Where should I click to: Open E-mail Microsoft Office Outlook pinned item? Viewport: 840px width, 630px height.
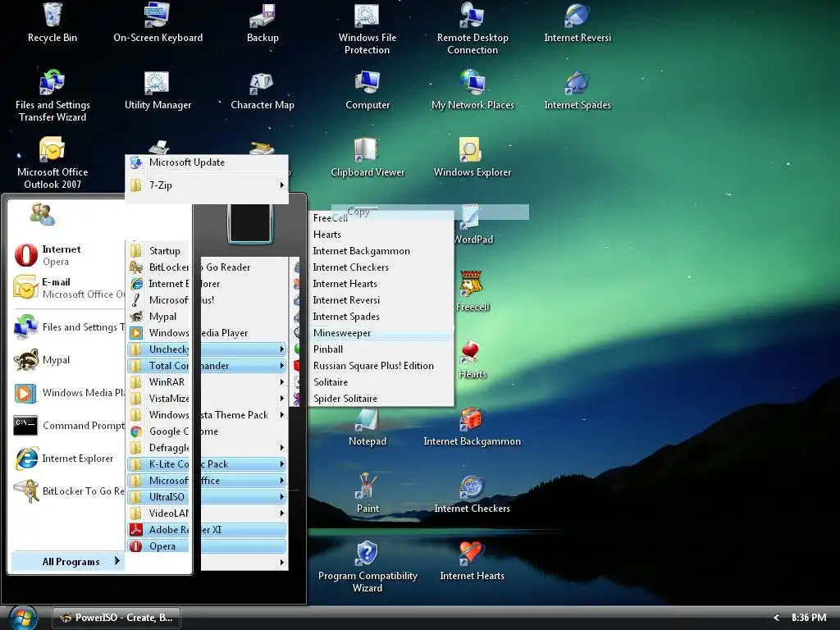(68, 288)
